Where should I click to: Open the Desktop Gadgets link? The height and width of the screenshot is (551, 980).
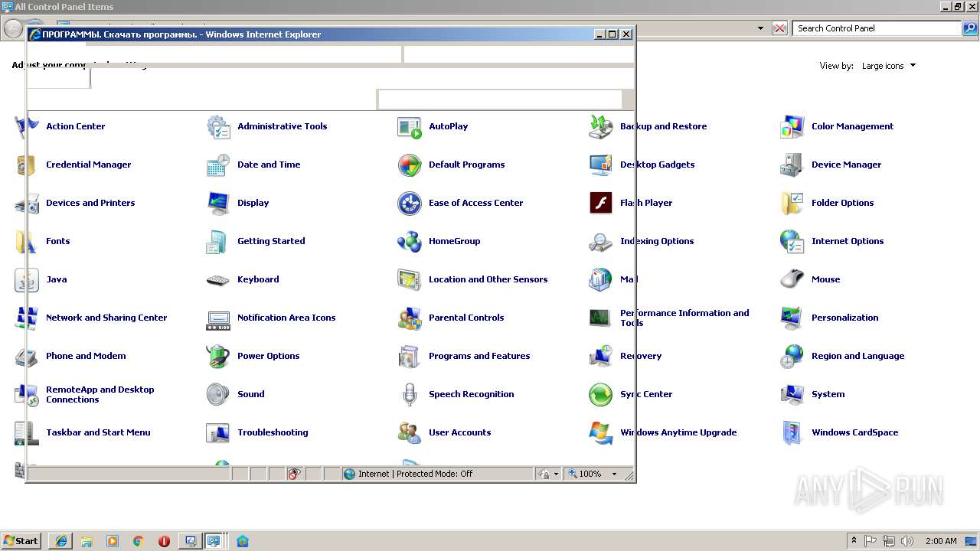coord(658,165)
